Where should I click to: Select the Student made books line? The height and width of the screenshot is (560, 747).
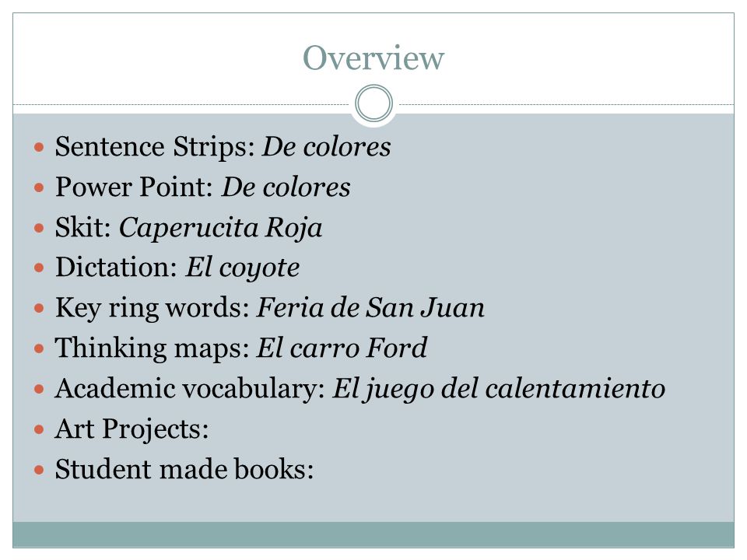[184, 469]
